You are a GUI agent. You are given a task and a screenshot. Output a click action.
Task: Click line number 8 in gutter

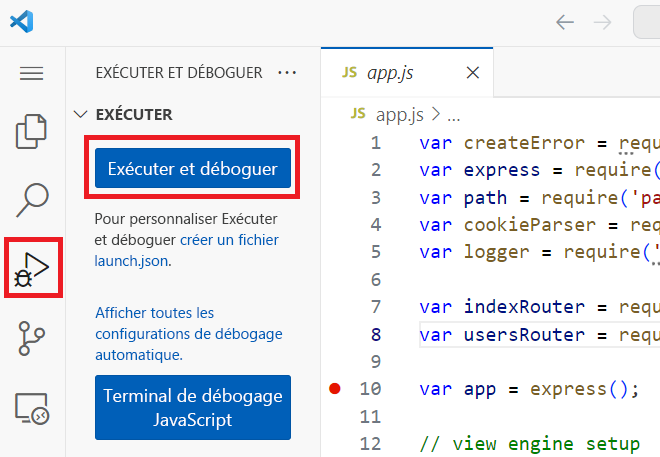(375, 335)
